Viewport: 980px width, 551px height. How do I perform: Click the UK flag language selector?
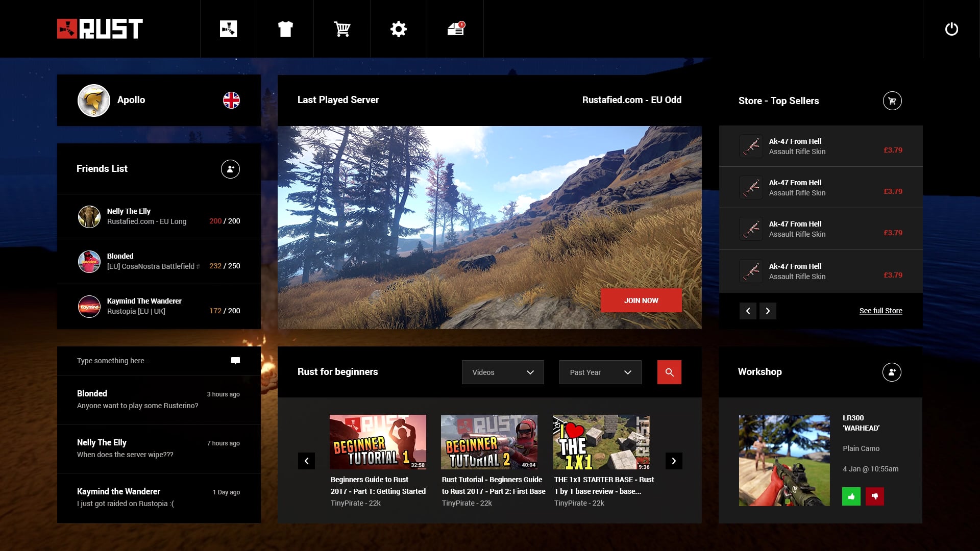click(x=231, y=100)
